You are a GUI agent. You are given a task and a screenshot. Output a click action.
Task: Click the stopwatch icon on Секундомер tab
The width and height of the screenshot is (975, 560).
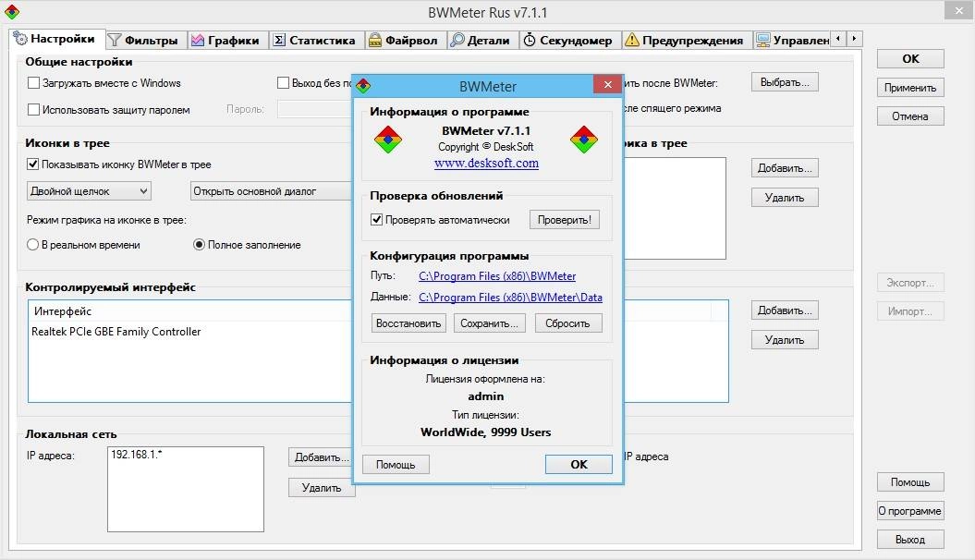[x=530, y=41]
